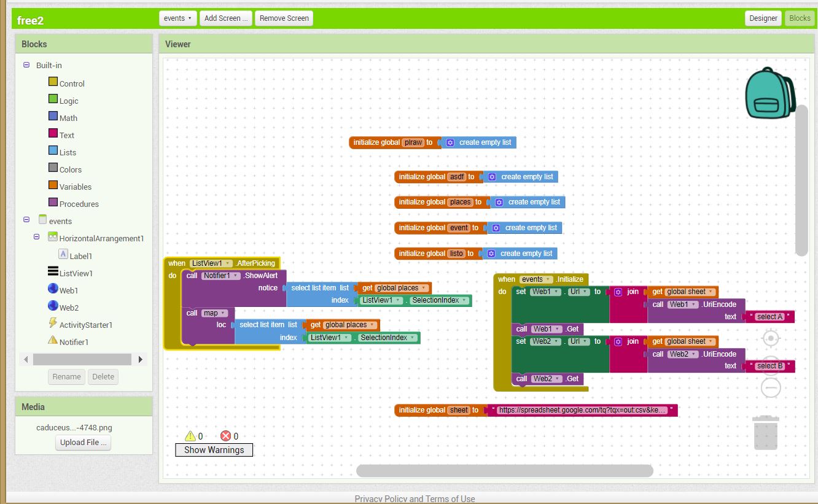
Task: Select the ActivityStarter1 component
Action: pos(86,325)
